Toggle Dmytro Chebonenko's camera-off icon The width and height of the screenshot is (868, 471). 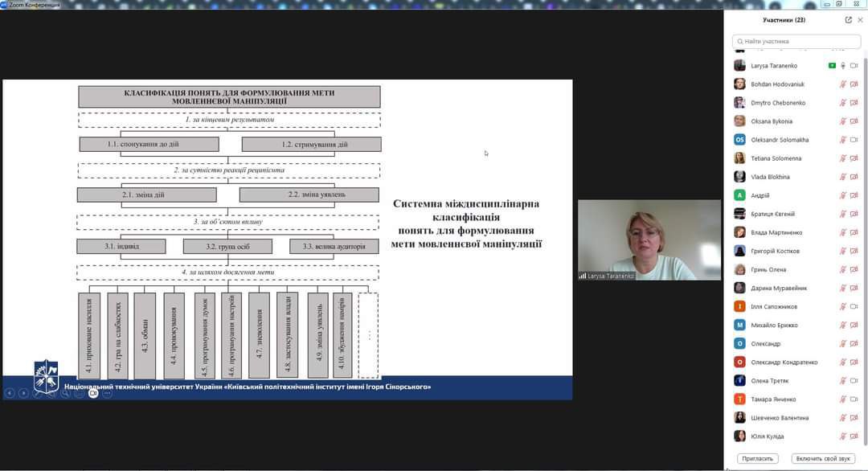coord(854,103)
